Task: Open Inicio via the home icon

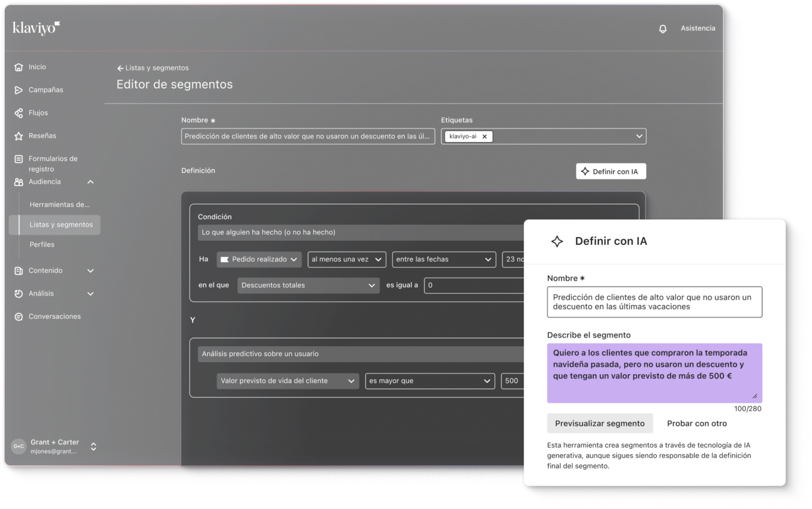Action: pos(18,67)
